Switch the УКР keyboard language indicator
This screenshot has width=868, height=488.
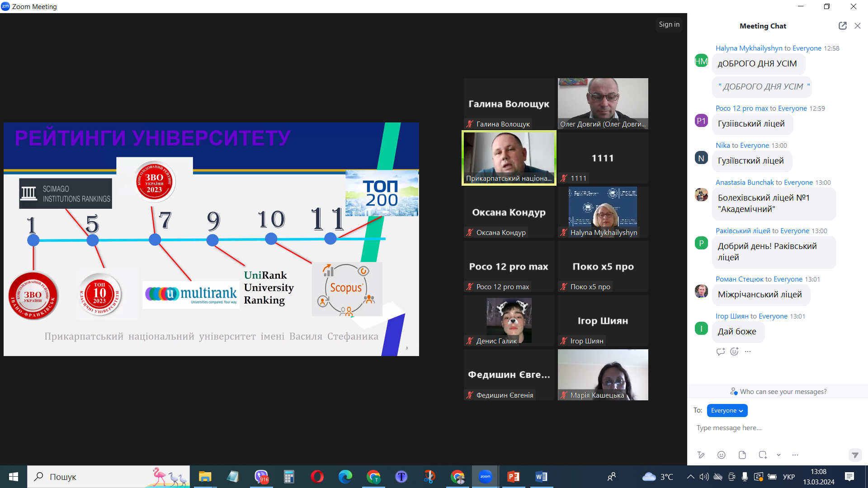point(788,477)
